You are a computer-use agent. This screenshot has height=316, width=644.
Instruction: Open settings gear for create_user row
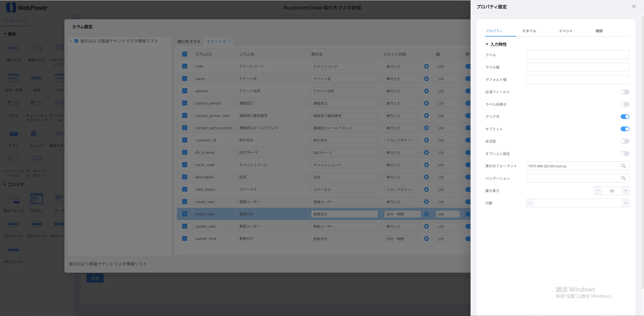click(x=426, y=202)
